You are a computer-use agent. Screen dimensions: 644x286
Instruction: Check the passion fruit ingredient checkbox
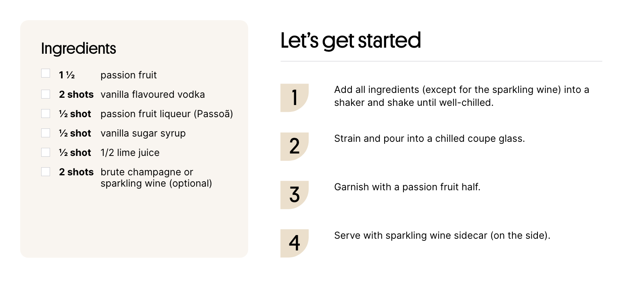(46, 73)
